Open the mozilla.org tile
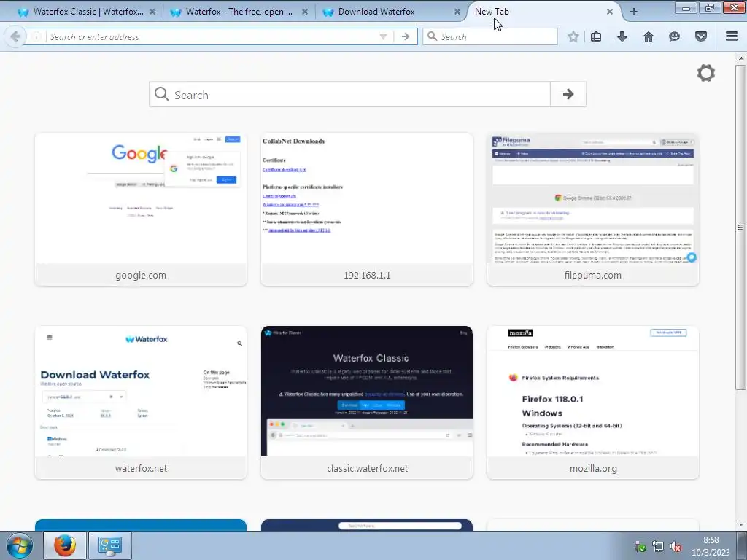Screen dimensions: 747x560 tap(592, 402)
